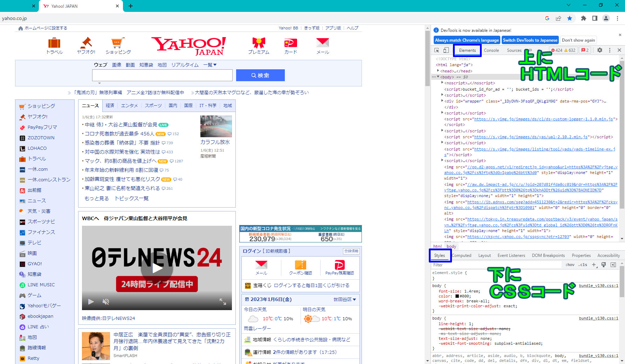Open the ヤフオク! auction gavel icon
This screenshot has height=364, width=625.
coord(86,43)
